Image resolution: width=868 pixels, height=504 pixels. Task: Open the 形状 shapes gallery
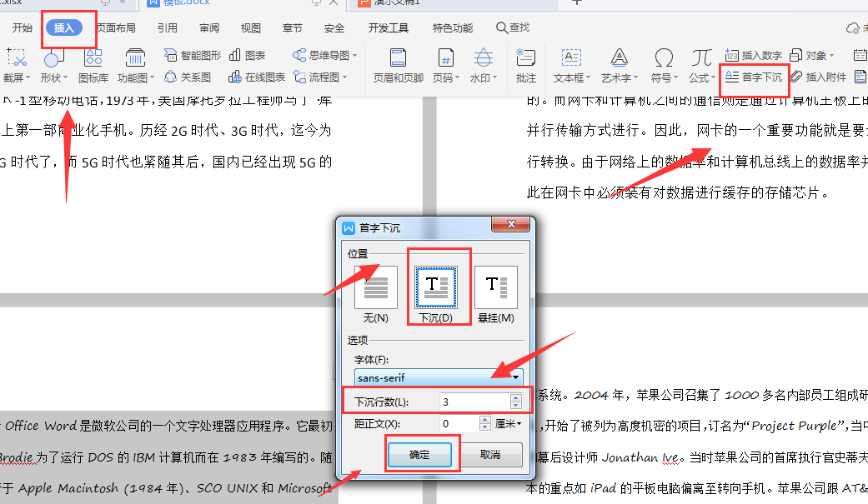(53, 65)
